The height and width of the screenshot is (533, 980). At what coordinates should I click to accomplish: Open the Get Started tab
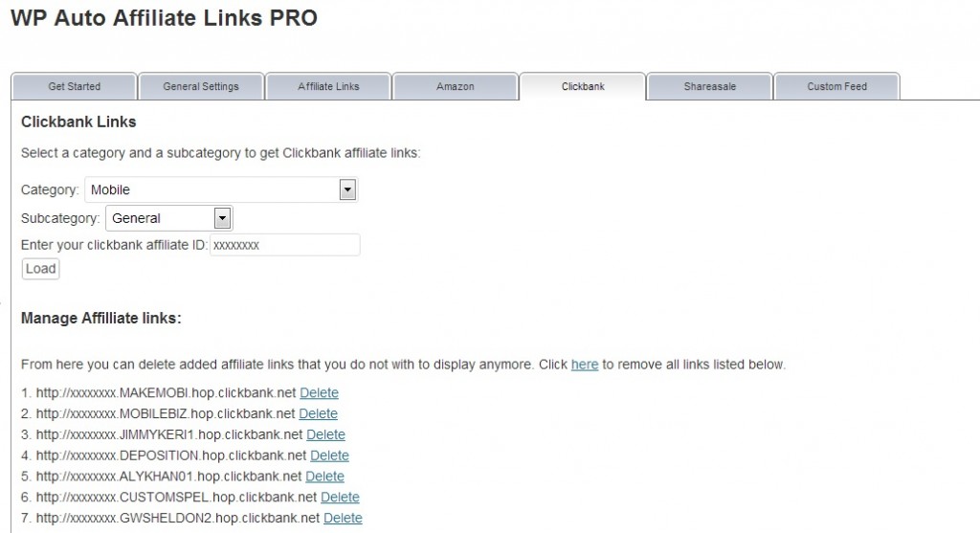tap(74, 86)
